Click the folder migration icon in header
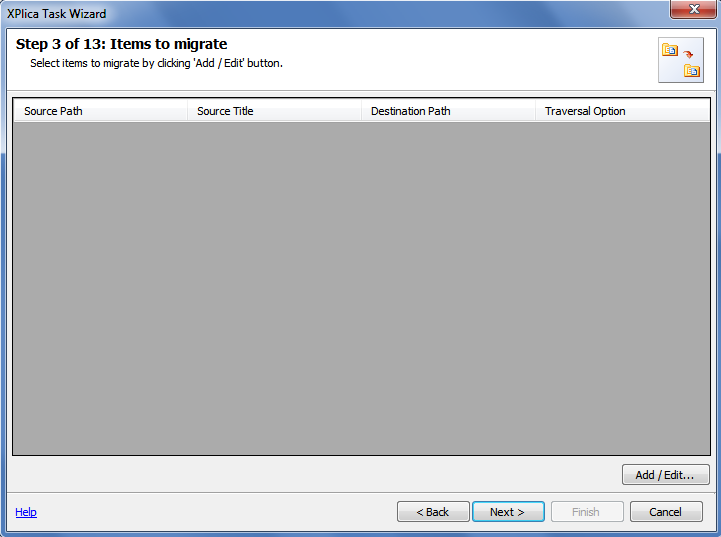The image size is (721, 537). pyautogui.click(x=681, y=60)
